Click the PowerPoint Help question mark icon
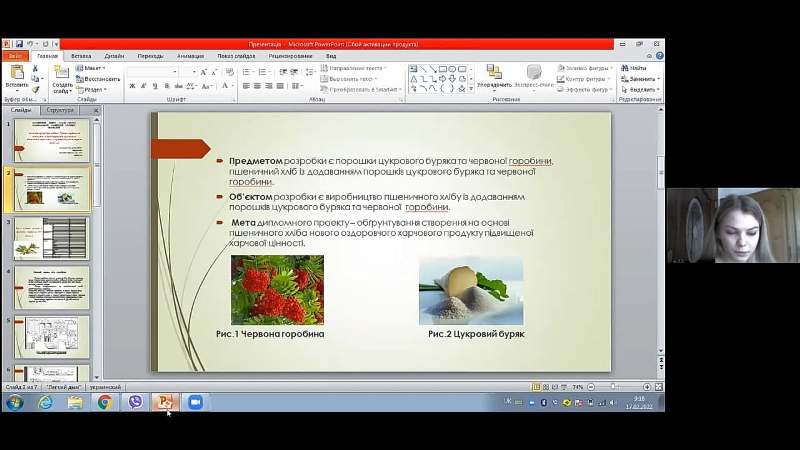The width and height of the screenshot is (800, 450). [659, 56]
